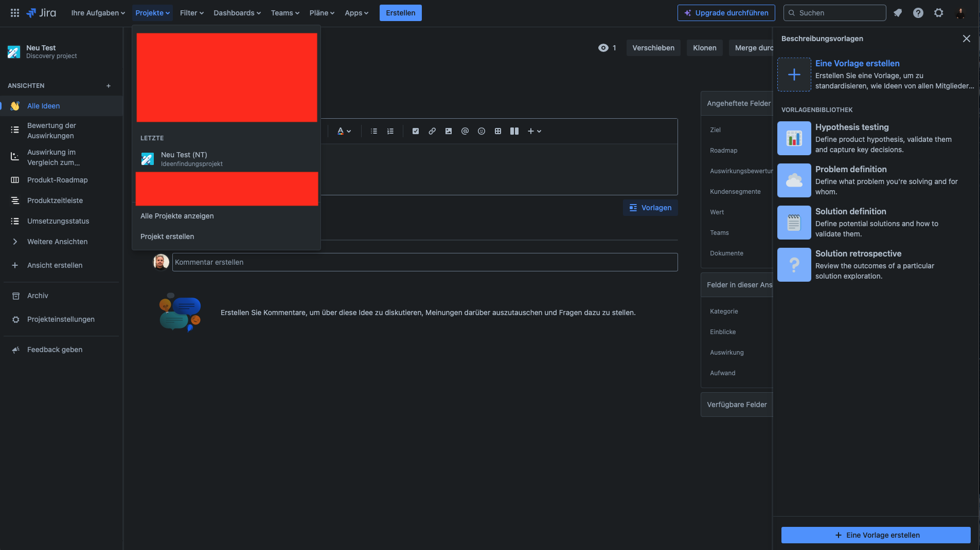Open the Produkt-Roadmap view

point(61,180)
